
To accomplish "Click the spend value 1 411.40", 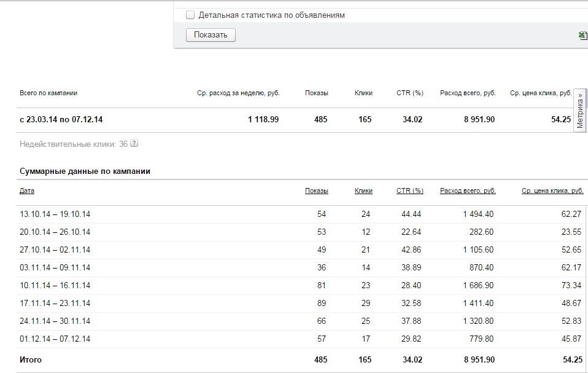I will tap(478, 303).
